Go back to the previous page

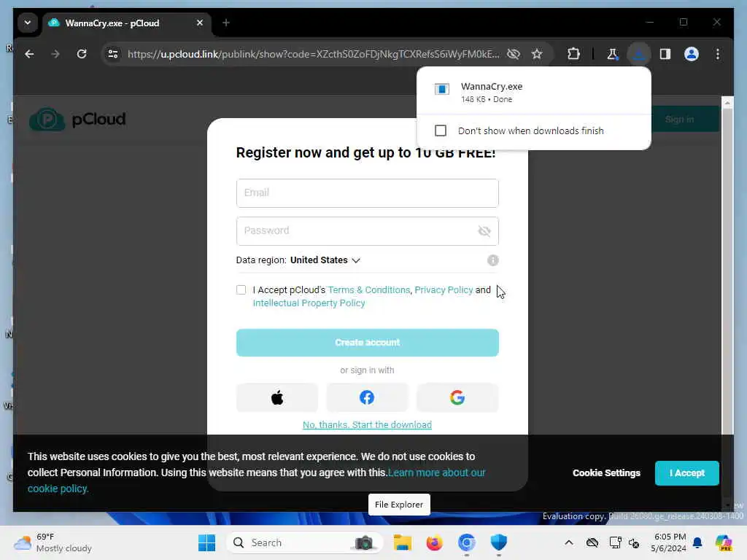click(x=29, y=54)
